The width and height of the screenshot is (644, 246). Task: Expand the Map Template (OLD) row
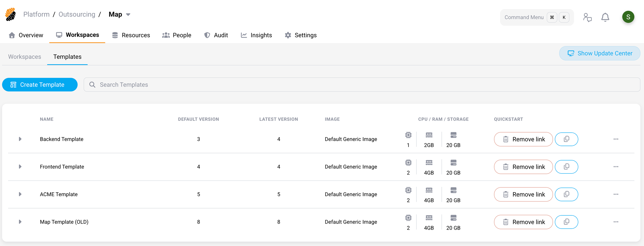pos(20,222)
